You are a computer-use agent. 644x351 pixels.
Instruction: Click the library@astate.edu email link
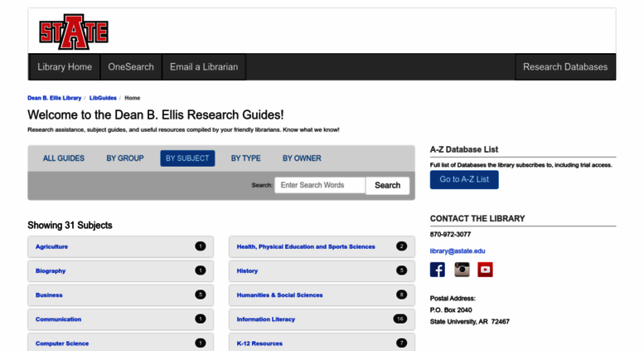click(x=458, y=251)
